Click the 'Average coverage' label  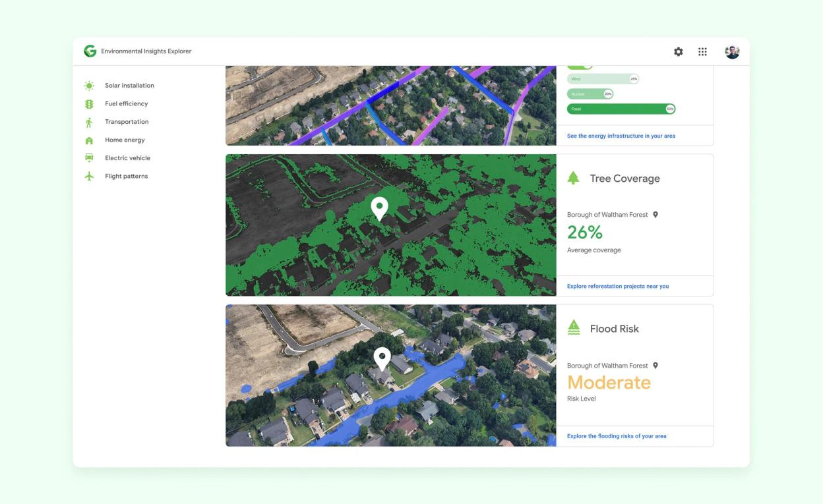(594, 250)
